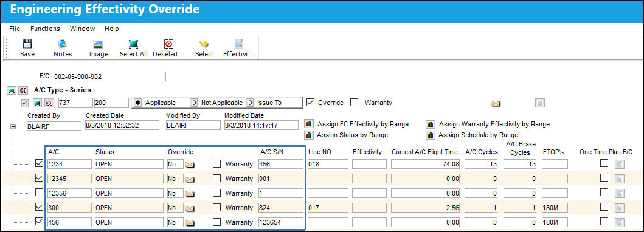644x232 pixels.
Task: Click the Select toolbar icon
Action: pos(204,49)
